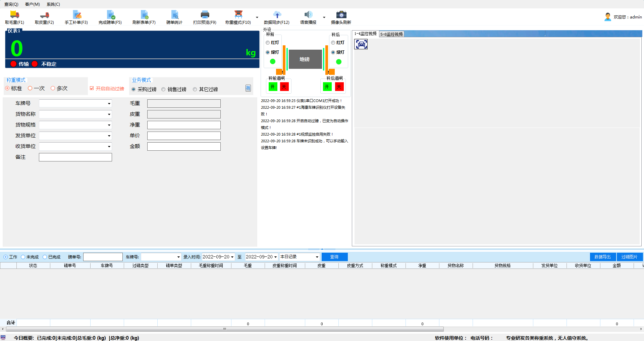Expand the 车牌号 dropdown in form
Image resolution: width=644 pixels, height=341 pixels.
click(x=109, y=104)
